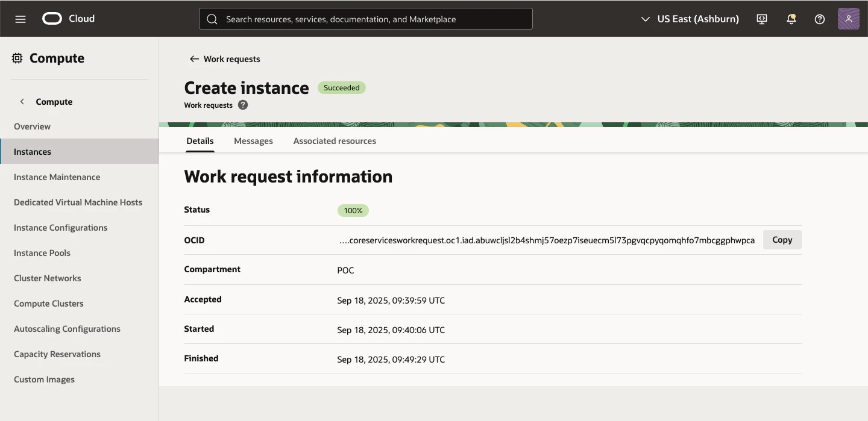
Task: Open the help question mark icon
Action: [x=820, y=19]
